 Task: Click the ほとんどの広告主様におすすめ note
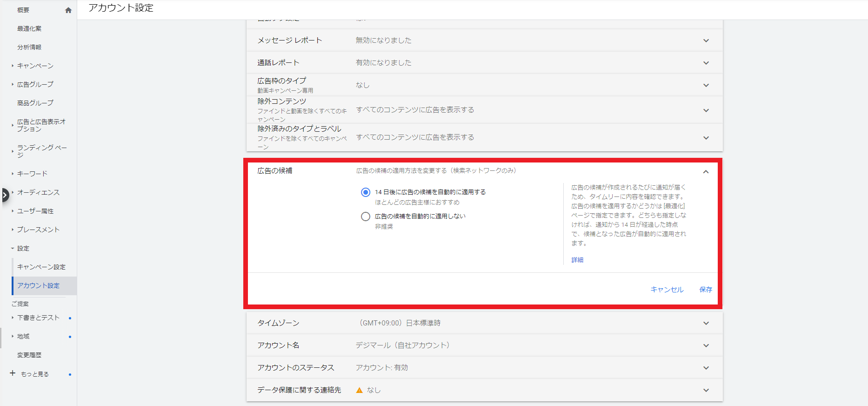coord(417,203)
